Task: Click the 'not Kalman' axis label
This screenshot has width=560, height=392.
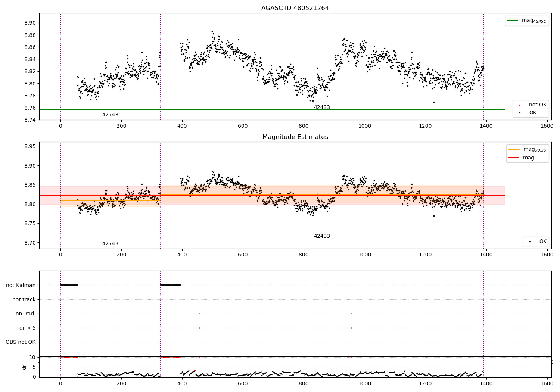Action: 21,285
